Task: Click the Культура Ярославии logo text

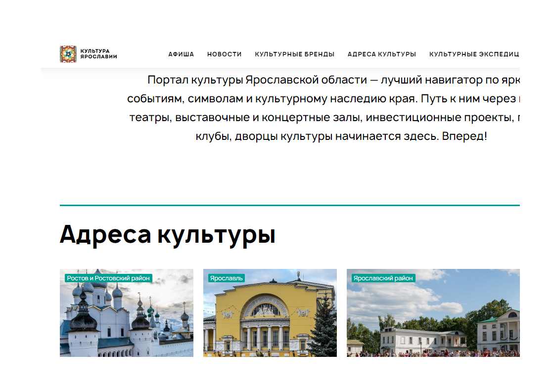Action: click(x=98, y=54)
